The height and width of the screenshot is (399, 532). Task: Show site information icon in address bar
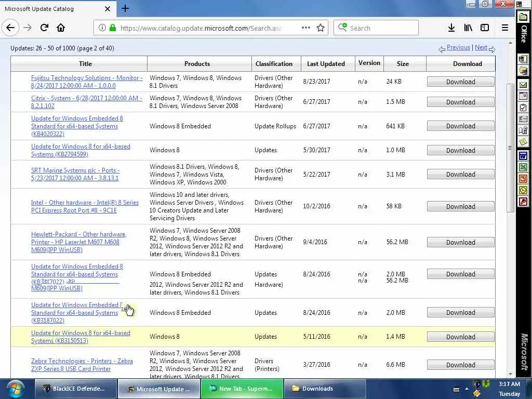click(x=102, y=28)
